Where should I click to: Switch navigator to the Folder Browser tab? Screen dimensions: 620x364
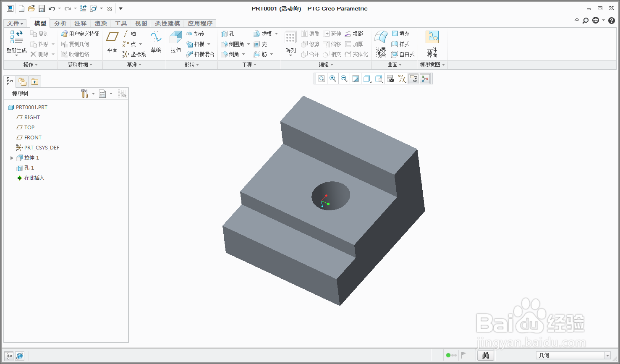22,81
